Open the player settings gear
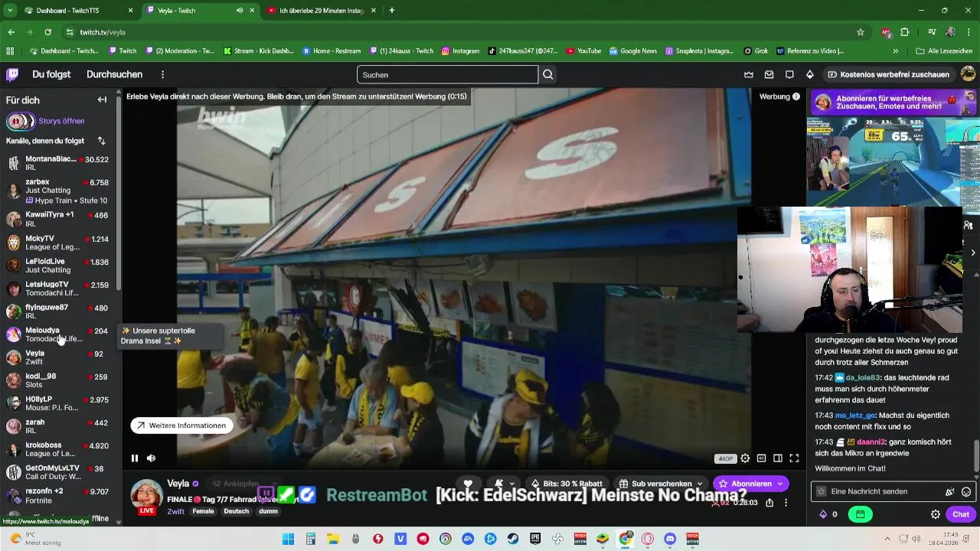This screenshot has height=551, width=980. [x=745, y=458]
